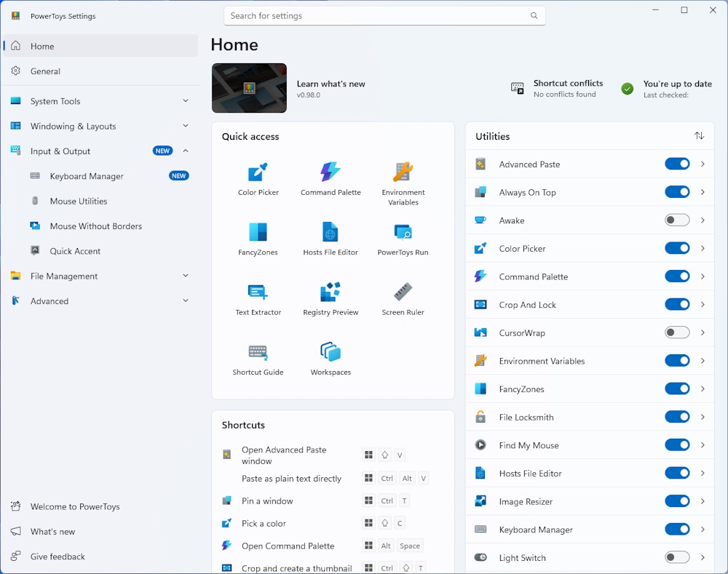Launch Command Palette quick access icon
728x574 pixels.
[331, 178]
